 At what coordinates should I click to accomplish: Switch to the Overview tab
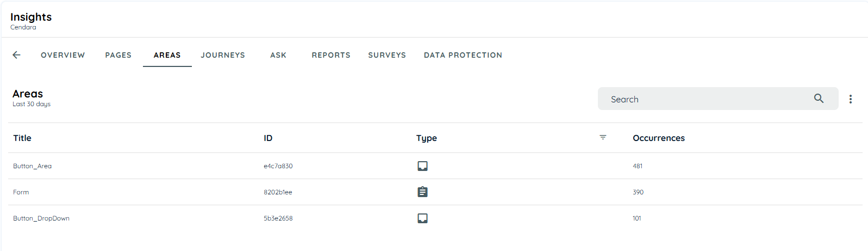click(x=63, y=55)
